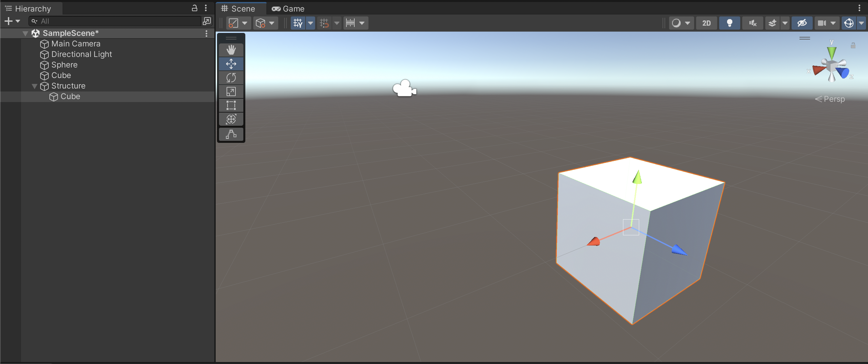Collapse the SampleScene hierarchy root

click(25, 33)
